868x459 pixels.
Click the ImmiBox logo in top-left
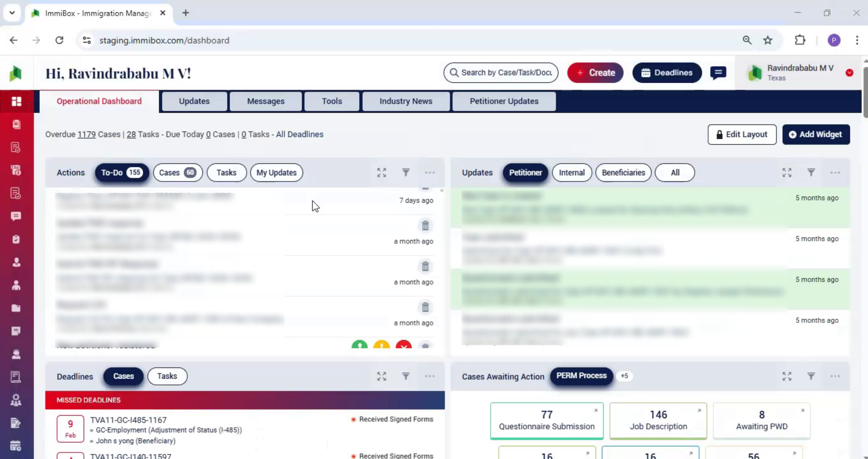16,73
